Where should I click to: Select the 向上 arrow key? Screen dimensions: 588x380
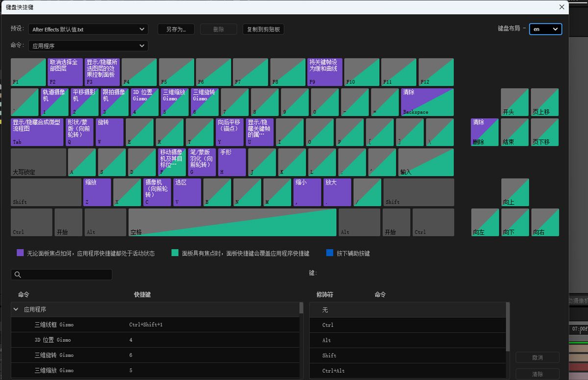tap(514, 192)
